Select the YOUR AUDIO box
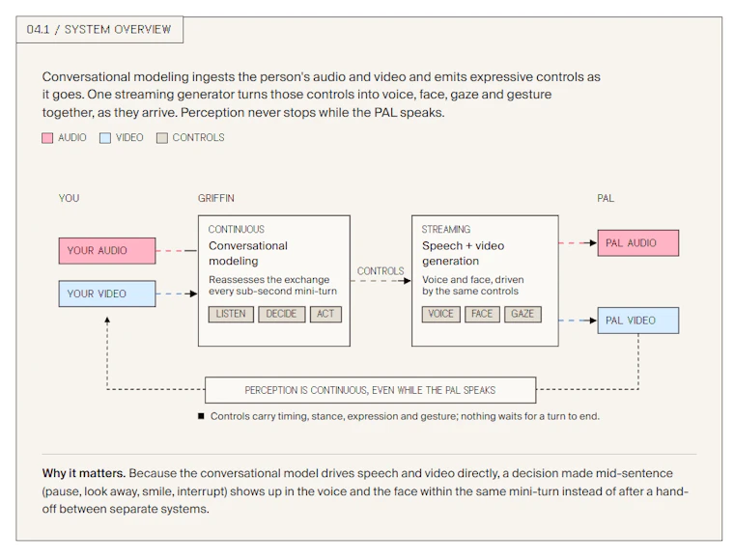The height and width of the screenshot is (560, 734). (x=107, y=251)
